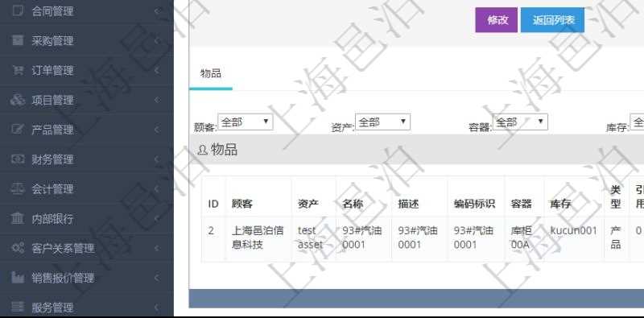The width and height of the screenshot is (644, 318).
Task: Expand the 合同管理 chevron arrow
Action: tap(156, 11)
